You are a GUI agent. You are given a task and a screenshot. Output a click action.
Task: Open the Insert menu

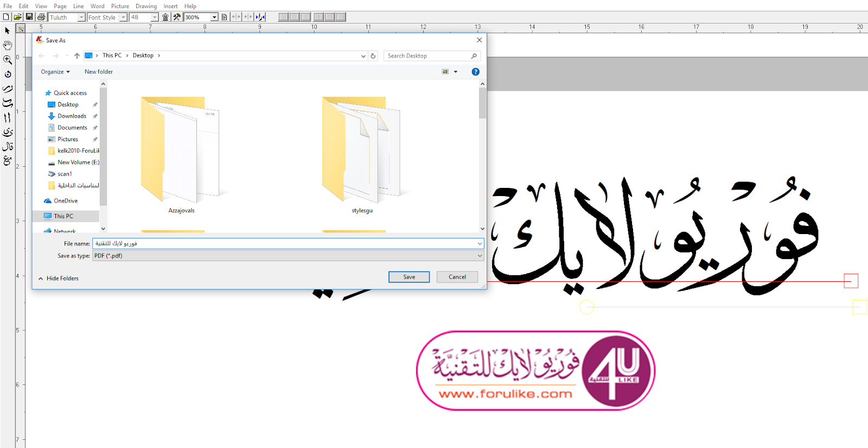[170, 6]
